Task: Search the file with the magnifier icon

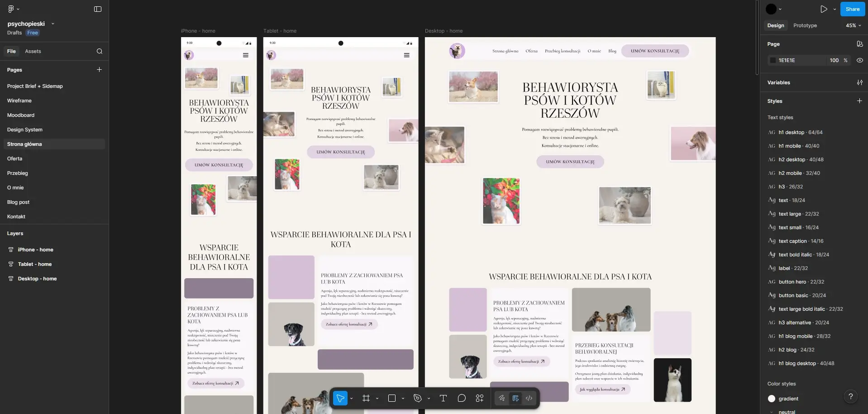Action: point(100,51)
